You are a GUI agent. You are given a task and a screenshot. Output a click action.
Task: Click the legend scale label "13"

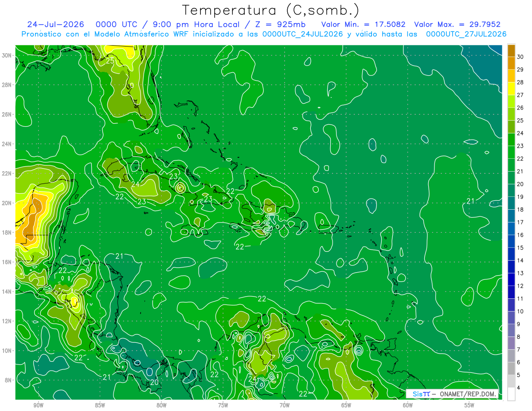tap(520, 273)
